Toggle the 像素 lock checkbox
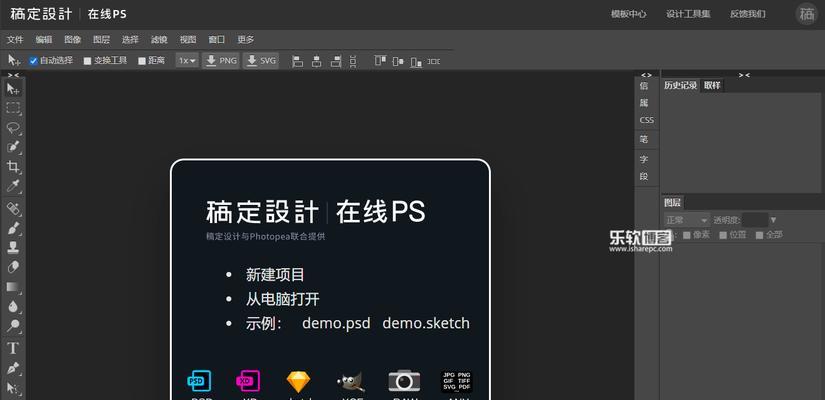This screenshot has height=400, width=825. point(686,235)
